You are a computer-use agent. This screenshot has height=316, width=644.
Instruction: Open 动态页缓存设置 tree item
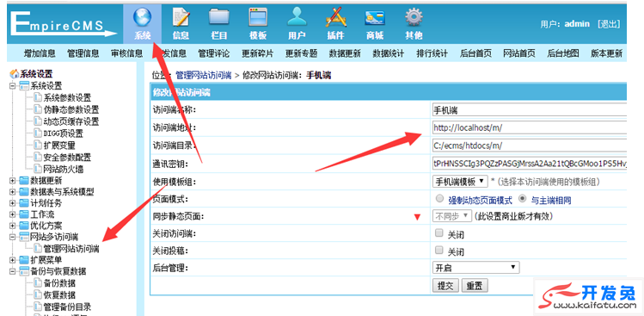71,121
